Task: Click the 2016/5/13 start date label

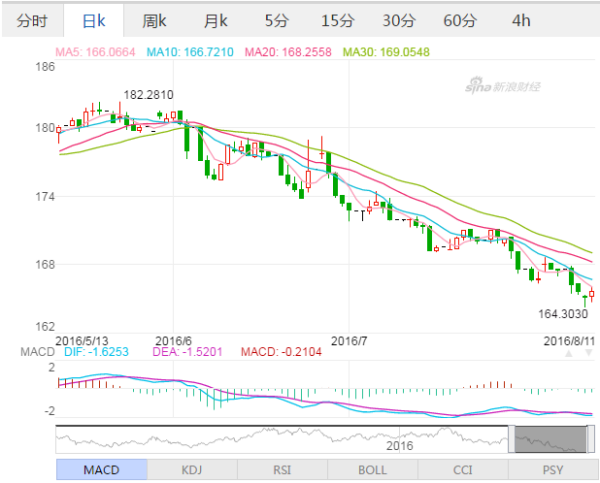Action: coord(82,341)
